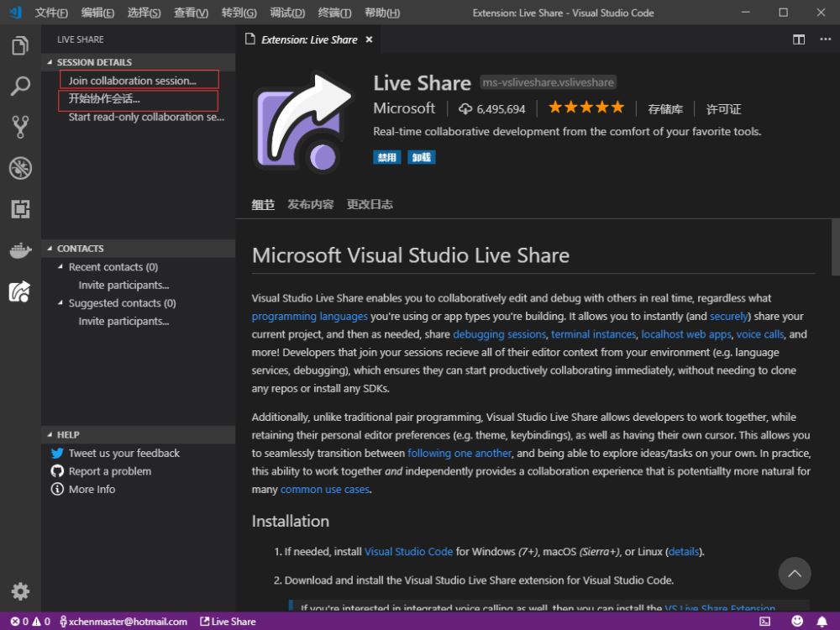Open the Explorer view in activity bar

20,45
